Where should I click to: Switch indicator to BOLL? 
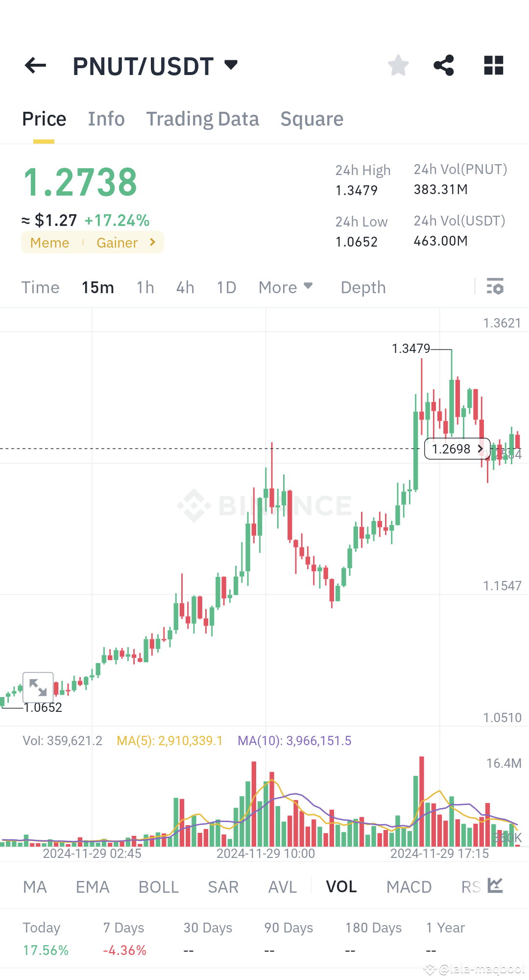click(x=158, y=886)
